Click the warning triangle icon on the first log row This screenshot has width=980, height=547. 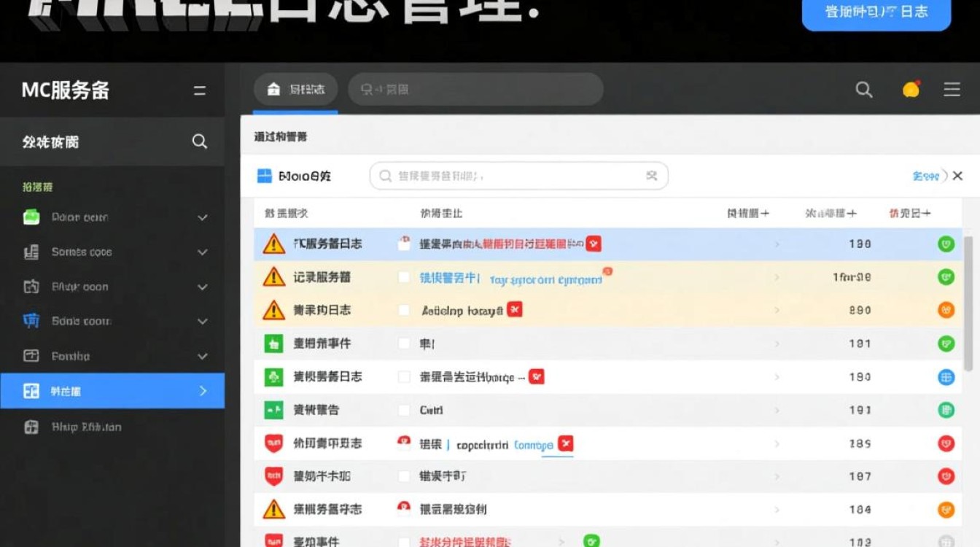273,244
